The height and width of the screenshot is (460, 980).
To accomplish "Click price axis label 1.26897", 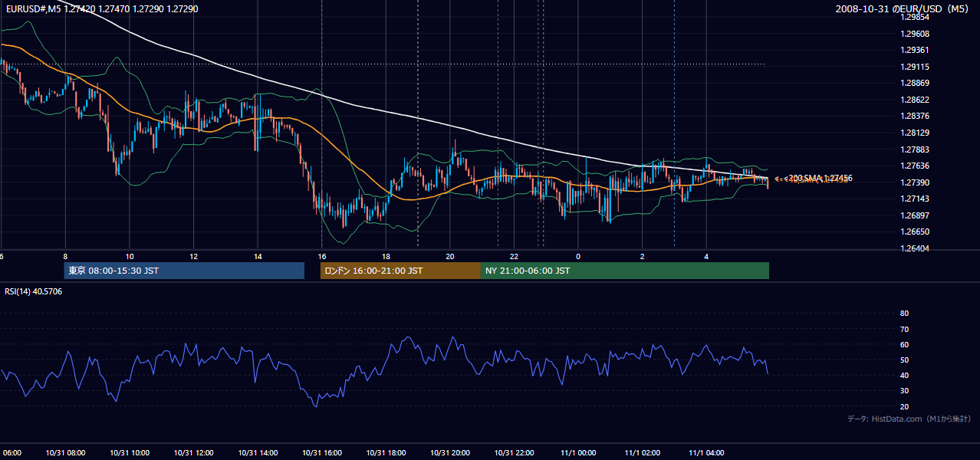I will tap(915, 215).
